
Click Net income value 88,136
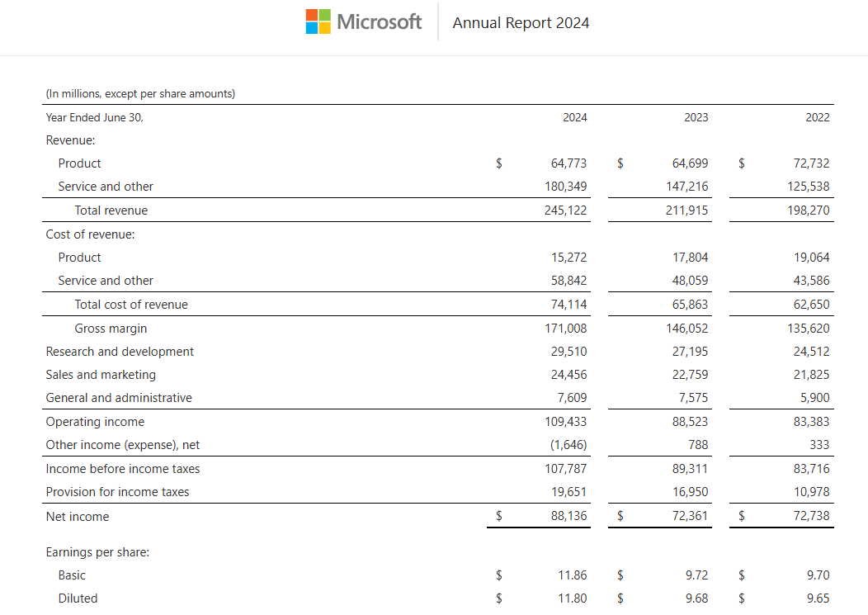[x=568, y=517]
